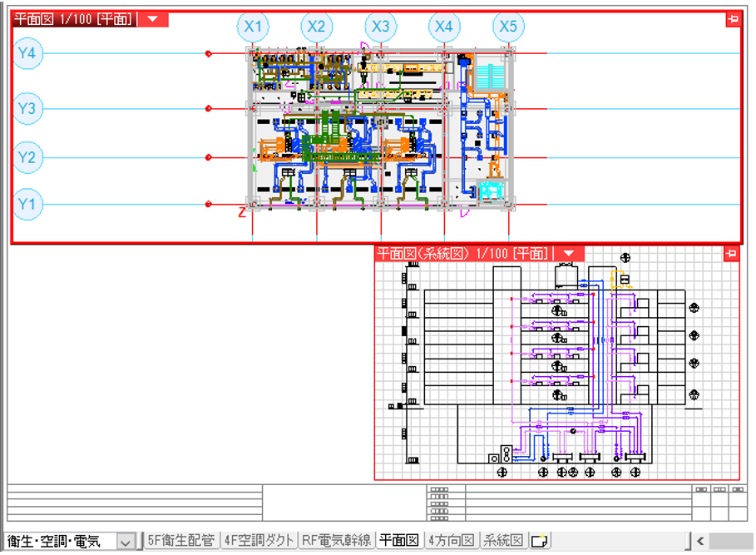Click the horizontal scrollbar left arrow

click(700, 541)
